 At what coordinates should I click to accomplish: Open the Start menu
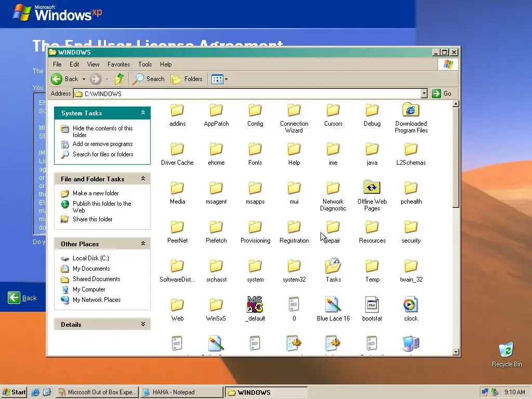pyautogui.click(x=14, y=392)
